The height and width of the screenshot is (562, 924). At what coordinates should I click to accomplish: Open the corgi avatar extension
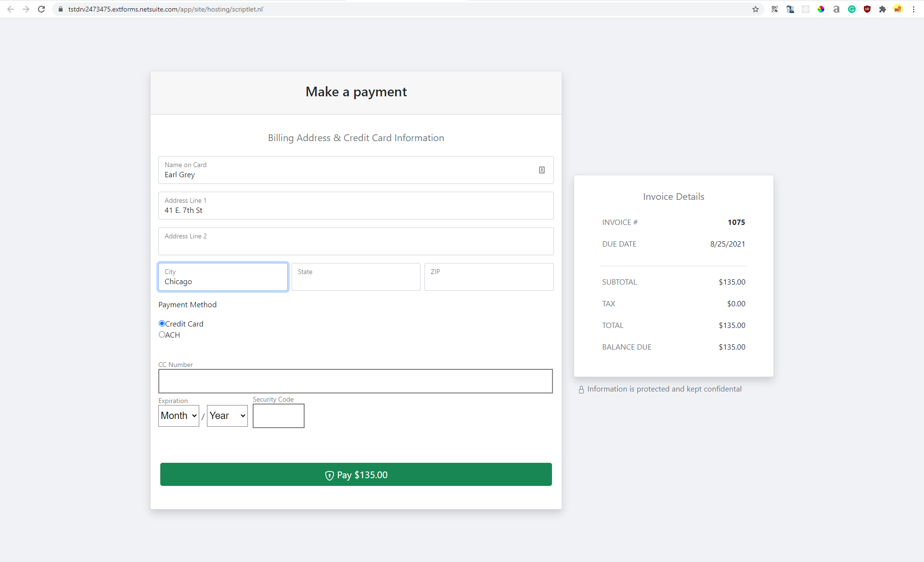click(x=898, y=9)
